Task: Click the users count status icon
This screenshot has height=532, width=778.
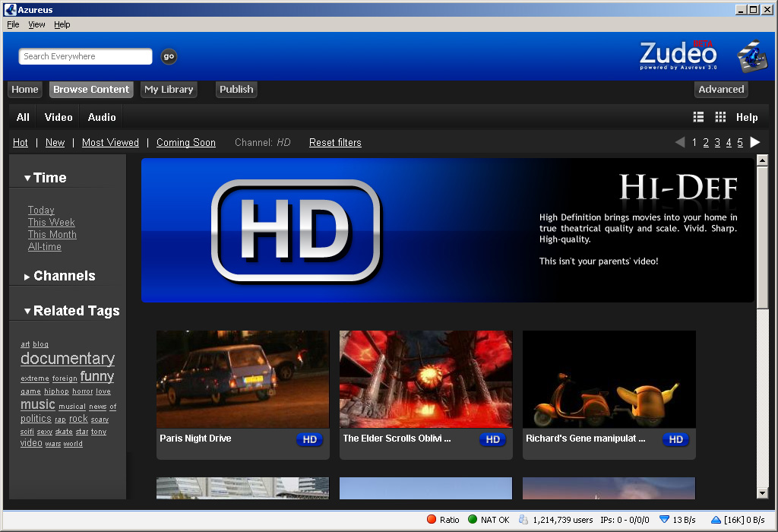Action: click(x=523, y=520)
